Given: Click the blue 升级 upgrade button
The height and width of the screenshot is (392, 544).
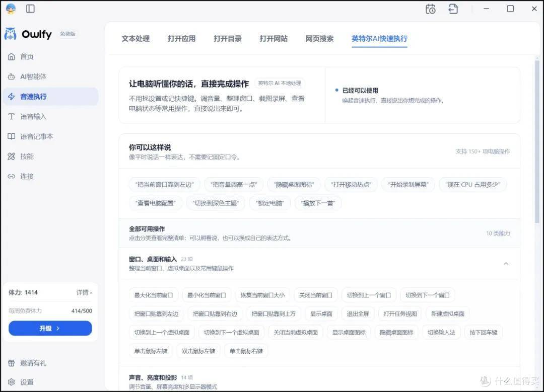Looking at the screenshot, I should coord(50,328).
